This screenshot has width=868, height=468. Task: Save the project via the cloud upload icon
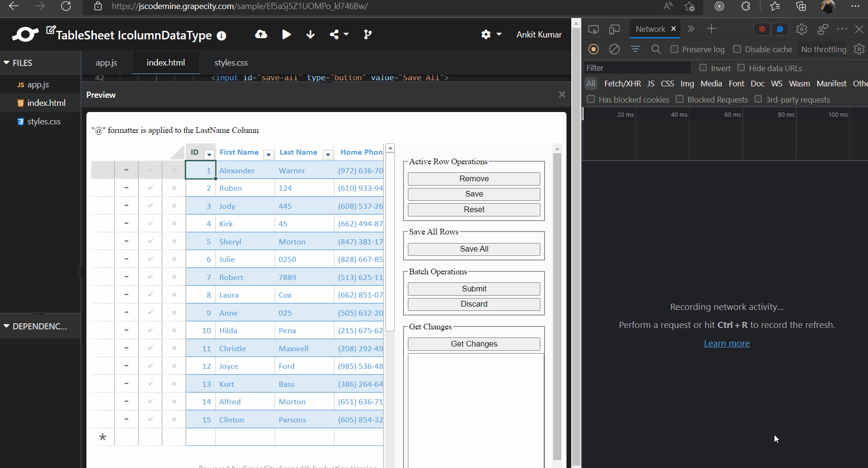(261, 34)
